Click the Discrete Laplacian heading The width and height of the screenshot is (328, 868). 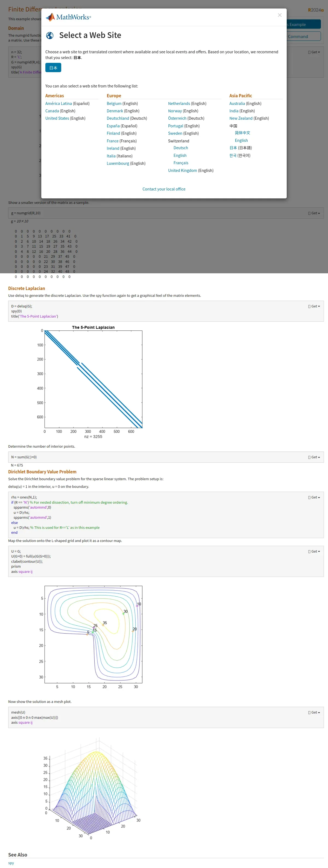27,288
